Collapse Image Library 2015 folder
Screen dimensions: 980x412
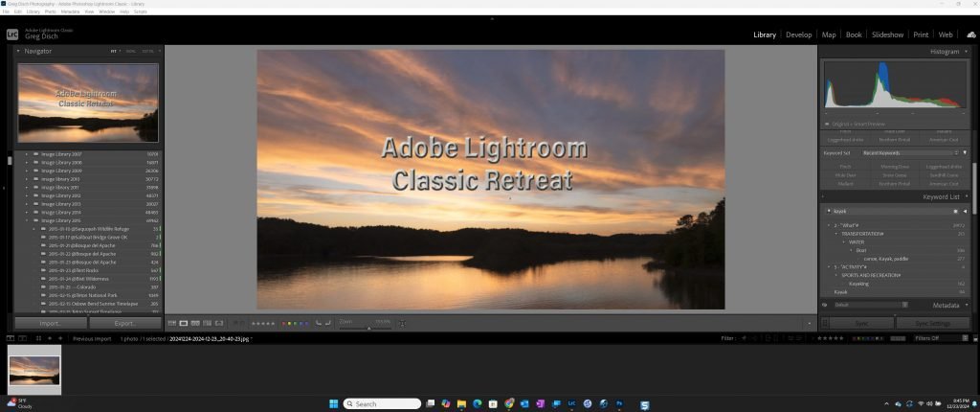[26, 220]
